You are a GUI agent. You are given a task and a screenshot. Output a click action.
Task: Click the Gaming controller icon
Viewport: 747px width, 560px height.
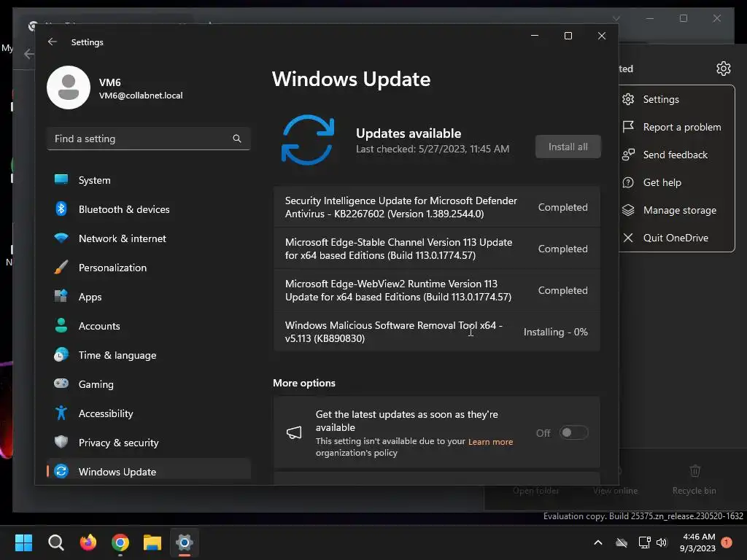[x=61, y=384]
